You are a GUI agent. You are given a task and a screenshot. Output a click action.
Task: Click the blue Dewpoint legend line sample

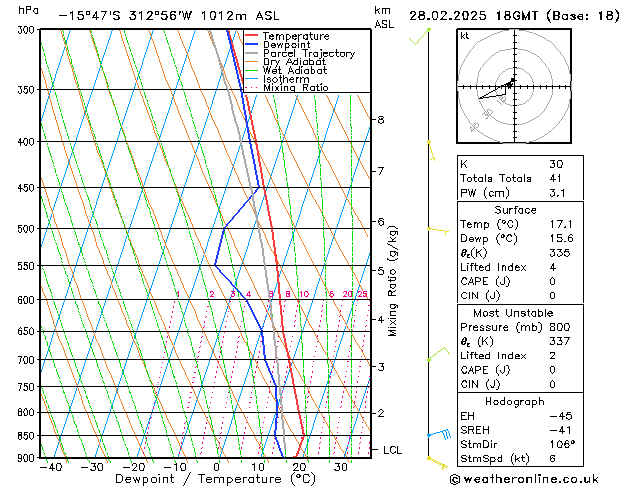coord(252,44)
